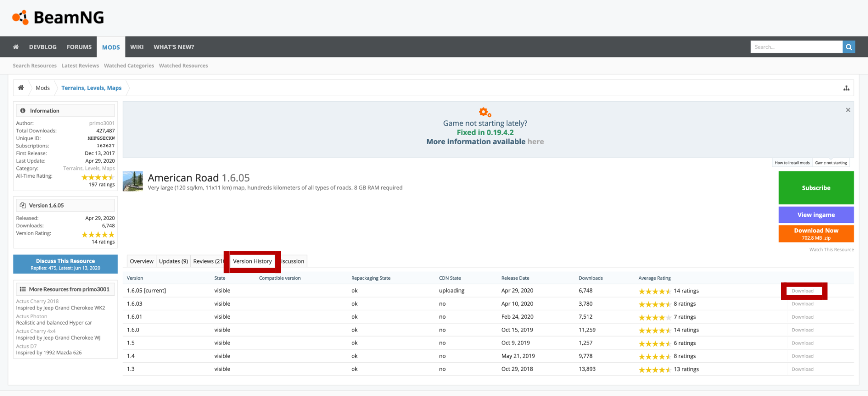Click 'uploading' CDN state cell
The height and width of the screenshot is (396, 868).
point(452,291)
